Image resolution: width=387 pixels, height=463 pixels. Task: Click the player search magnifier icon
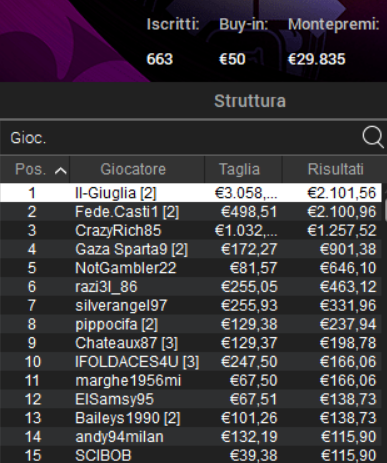[x=373, y=137]
